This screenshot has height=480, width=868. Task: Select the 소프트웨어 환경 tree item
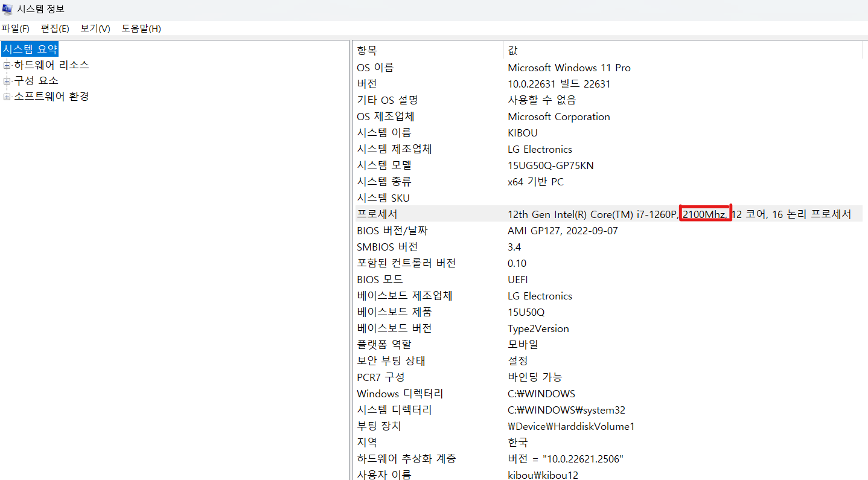[51, 96]
